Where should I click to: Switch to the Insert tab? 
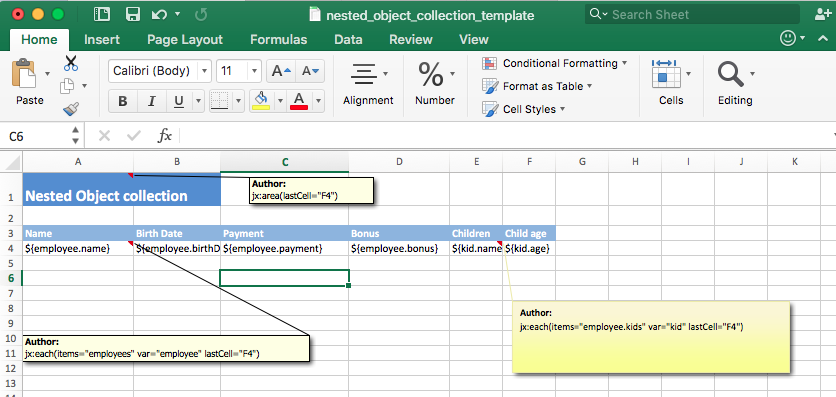(102, 39)
